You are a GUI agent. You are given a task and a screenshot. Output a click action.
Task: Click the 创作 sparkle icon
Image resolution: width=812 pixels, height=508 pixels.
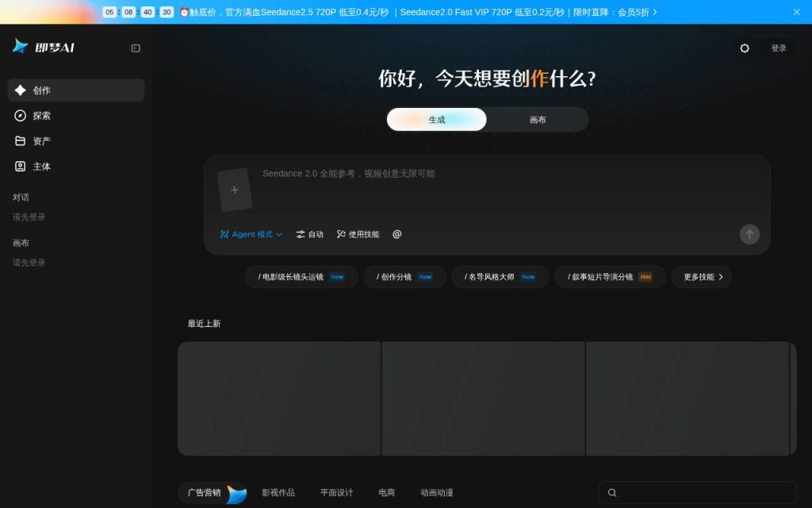click(20, 90)
